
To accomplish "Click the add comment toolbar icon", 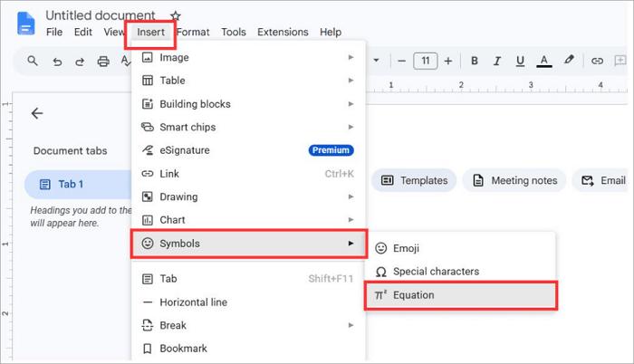I will pyautogui.click(x=620, y=61).
